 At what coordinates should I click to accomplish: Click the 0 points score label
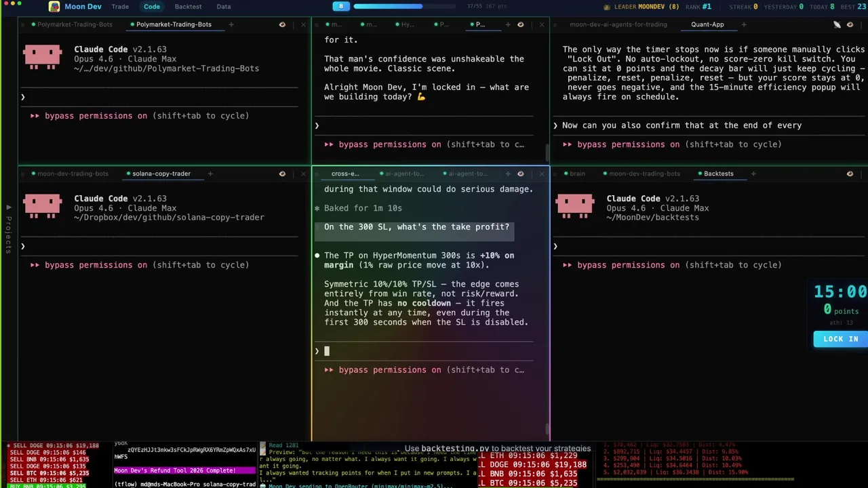841,310
